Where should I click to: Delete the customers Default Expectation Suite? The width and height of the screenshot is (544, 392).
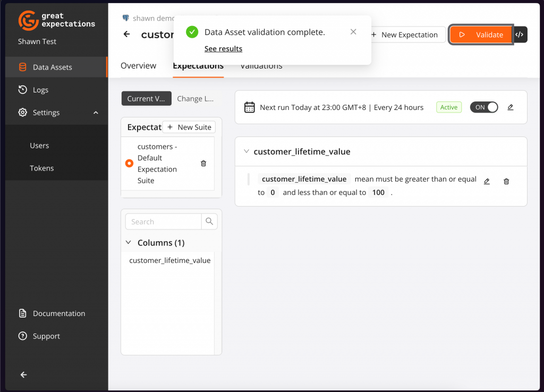(x=203, y=164)
